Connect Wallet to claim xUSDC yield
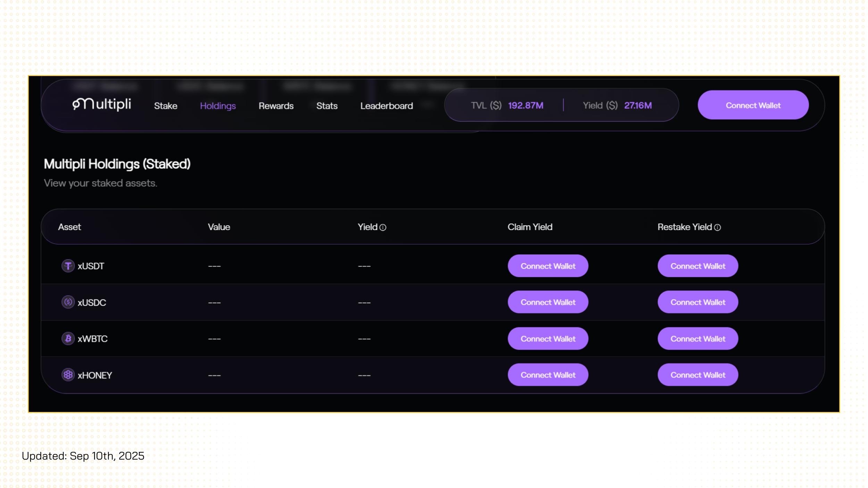 coord(548,302)
